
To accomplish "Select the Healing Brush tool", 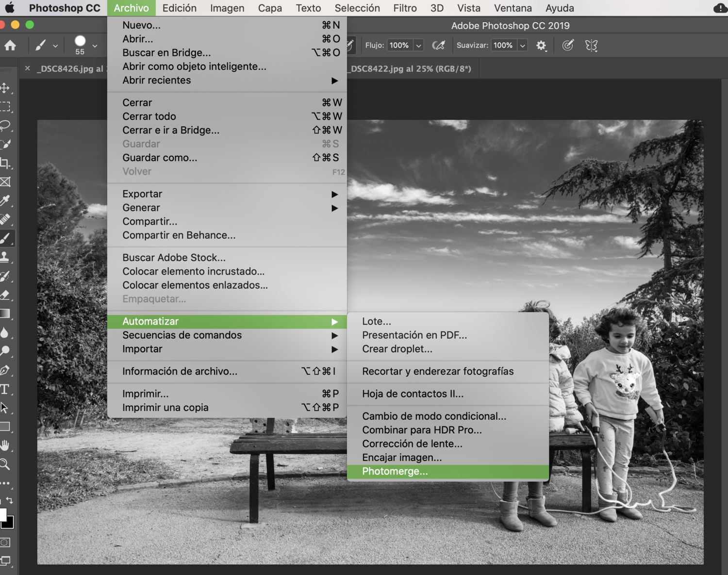I will [5, 219].
